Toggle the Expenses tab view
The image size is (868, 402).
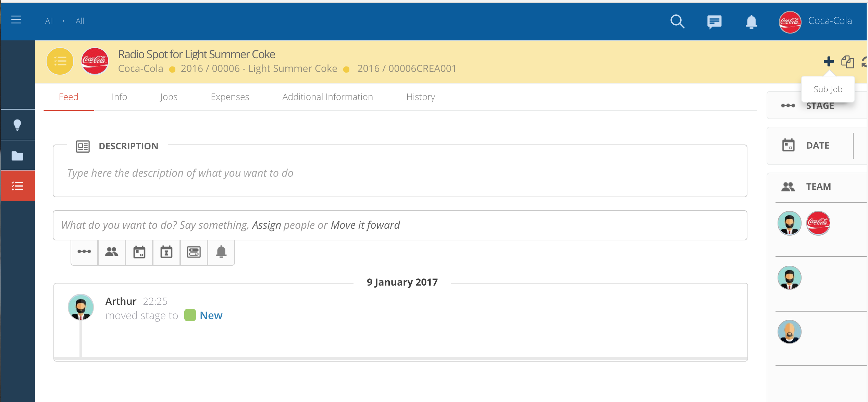230,97
